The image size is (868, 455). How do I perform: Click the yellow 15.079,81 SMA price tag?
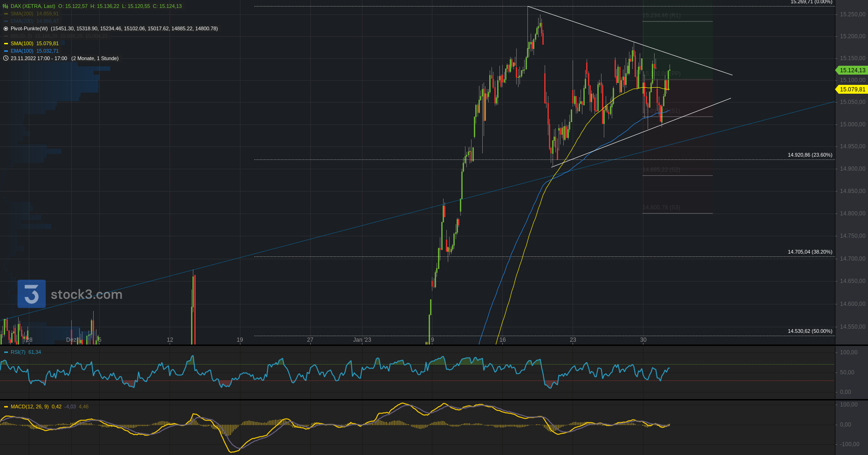click(852, 90)
